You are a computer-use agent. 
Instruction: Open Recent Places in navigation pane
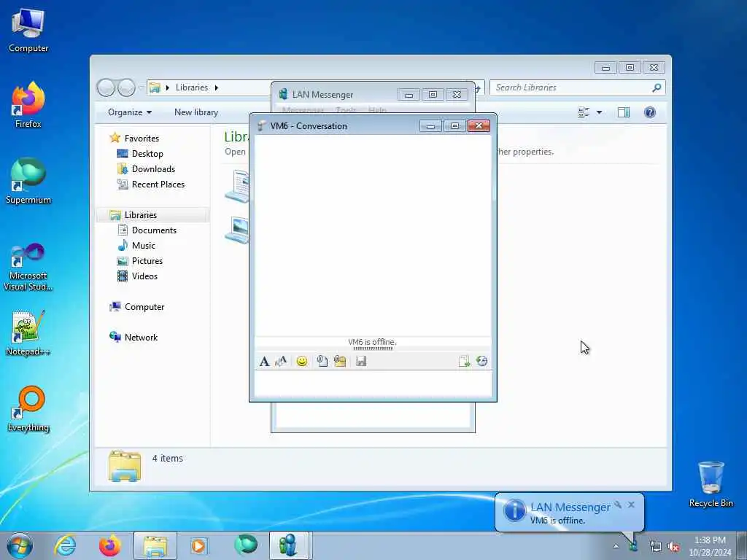click(x=158, y=184)
